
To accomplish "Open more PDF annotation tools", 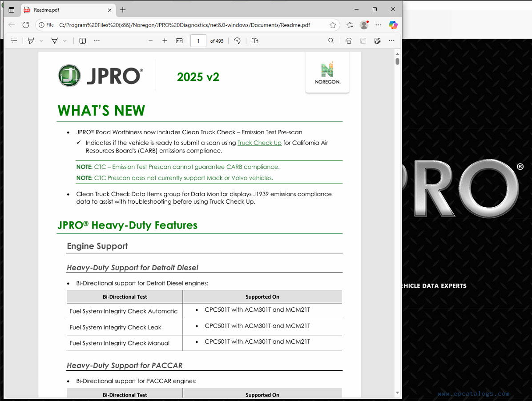I will [x=97, y=40].
